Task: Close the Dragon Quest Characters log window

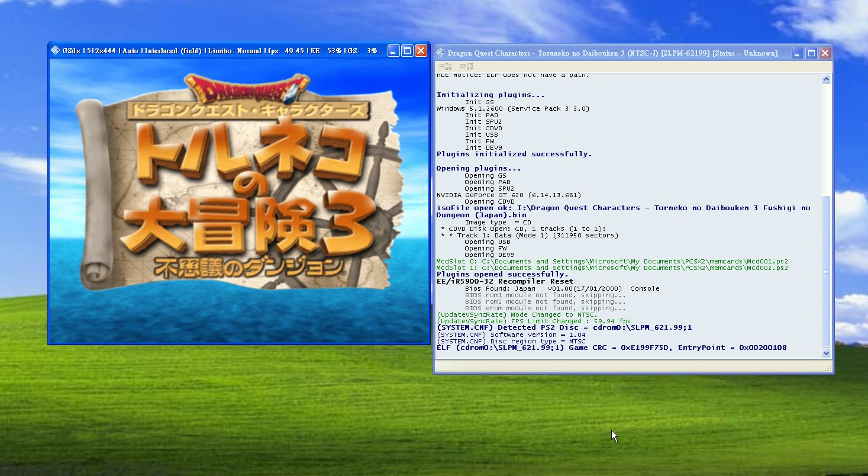Action: click(825, 53)
